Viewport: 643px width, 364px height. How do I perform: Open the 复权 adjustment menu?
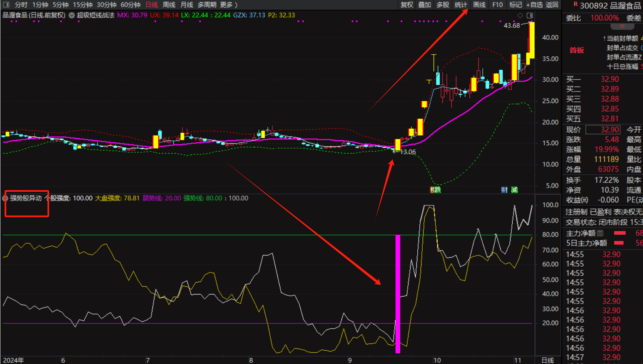(x=407, y=5)
